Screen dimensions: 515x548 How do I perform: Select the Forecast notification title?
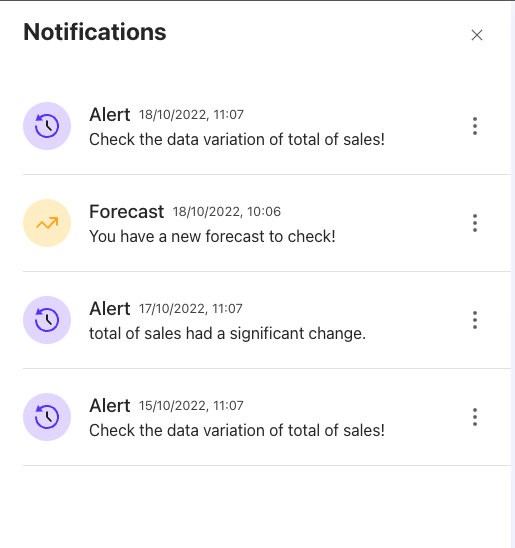(x=126, y=211)
